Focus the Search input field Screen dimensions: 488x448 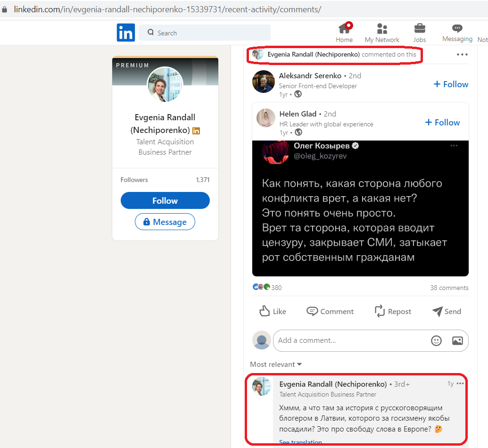[205, 33]
